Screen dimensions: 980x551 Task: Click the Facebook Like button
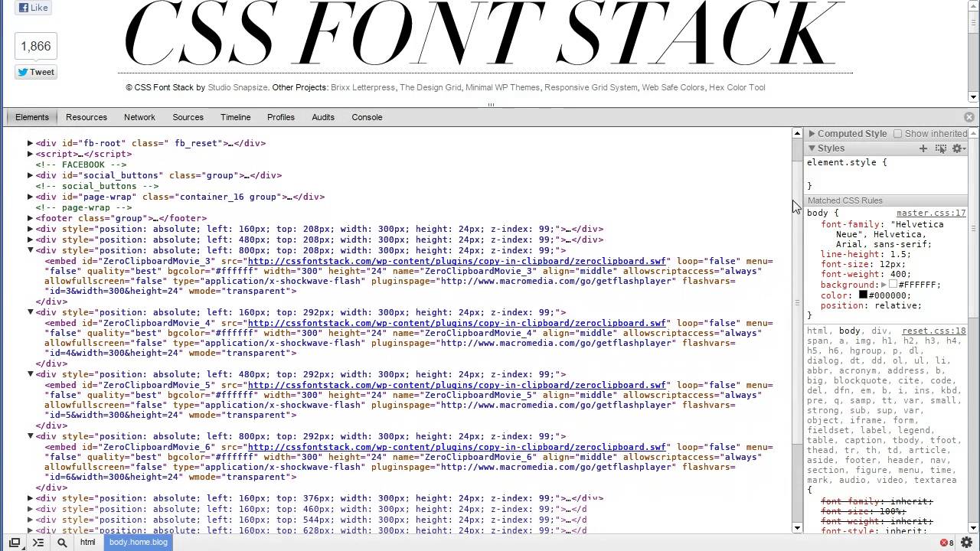point(33,8)
